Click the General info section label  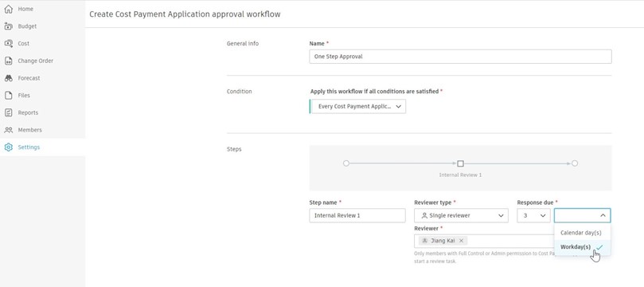243,43
